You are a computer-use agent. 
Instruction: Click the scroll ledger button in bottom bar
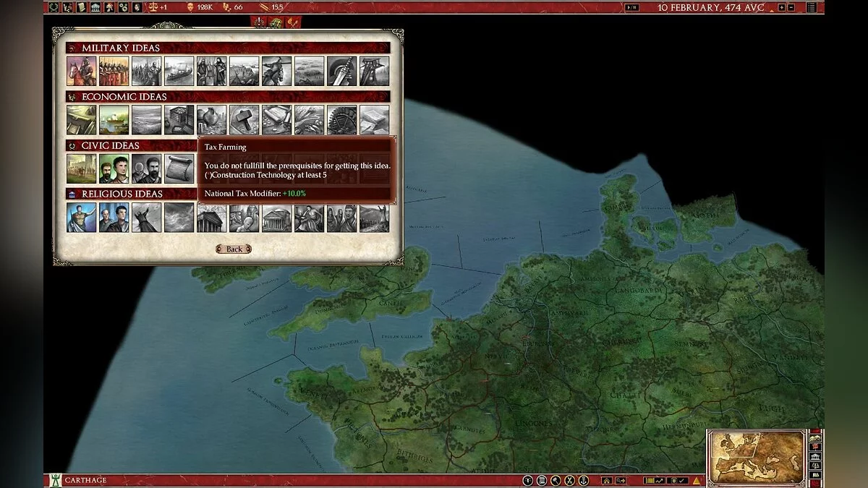(x=542, y=480)
